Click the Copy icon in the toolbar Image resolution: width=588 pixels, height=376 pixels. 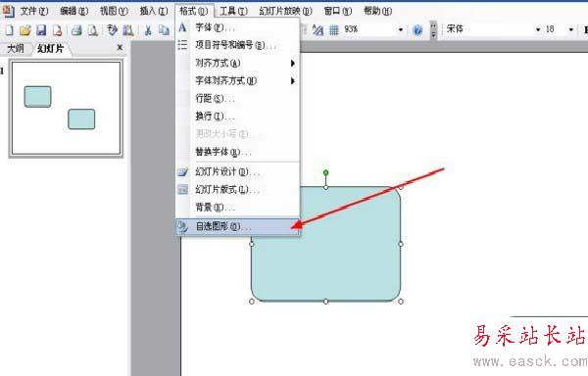(164, 30)
